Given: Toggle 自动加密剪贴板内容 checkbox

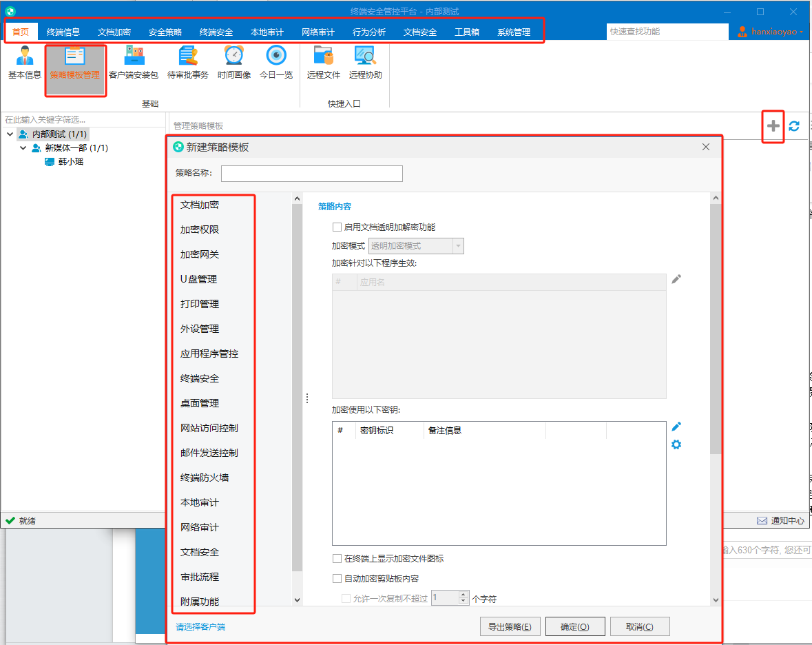Looking at the screenshot, I should (x=337, y=578).
